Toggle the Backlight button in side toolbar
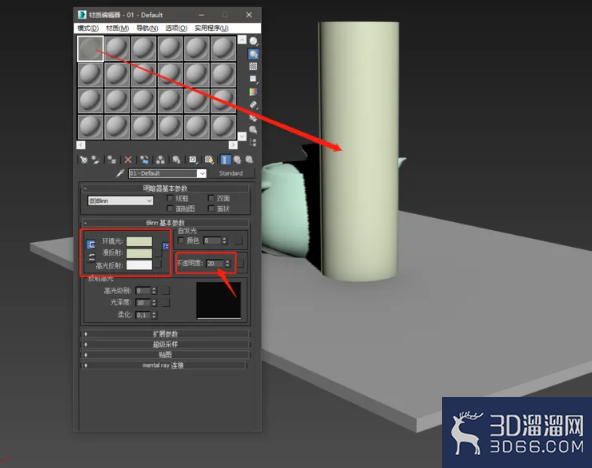Image resolution: width=592 pixels, height=468 pixels. tap(253, 54)
